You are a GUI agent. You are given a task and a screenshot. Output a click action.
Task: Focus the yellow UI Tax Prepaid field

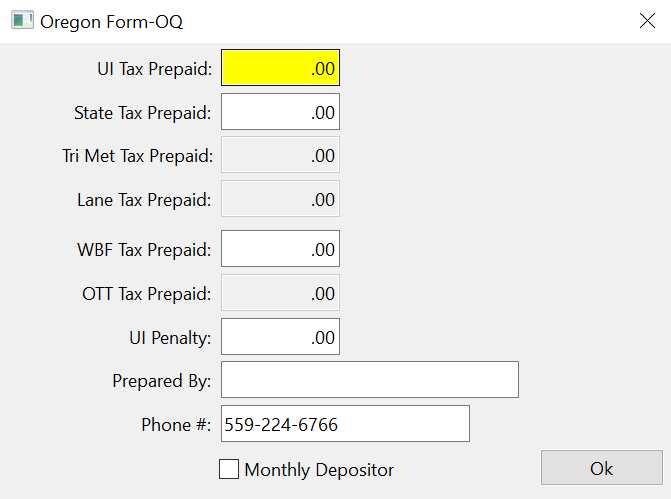tap(280, 69)
